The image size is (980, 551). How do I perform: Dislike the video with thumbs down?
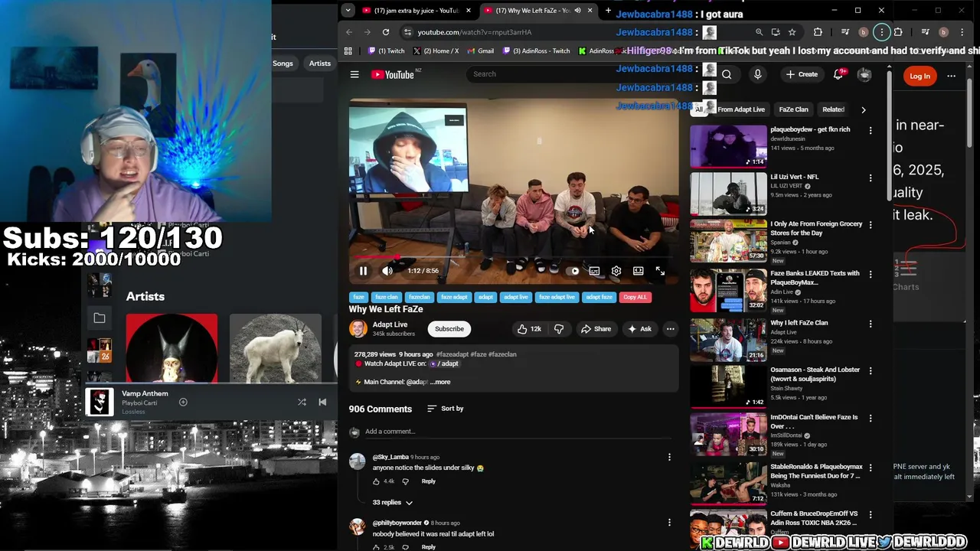tap(559, 329)
